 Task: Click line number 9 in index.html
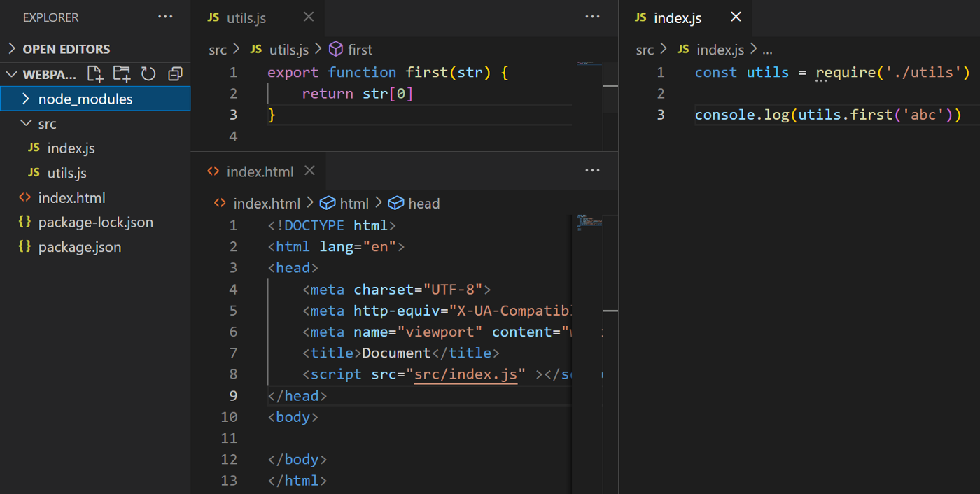[x=233, y=395]
